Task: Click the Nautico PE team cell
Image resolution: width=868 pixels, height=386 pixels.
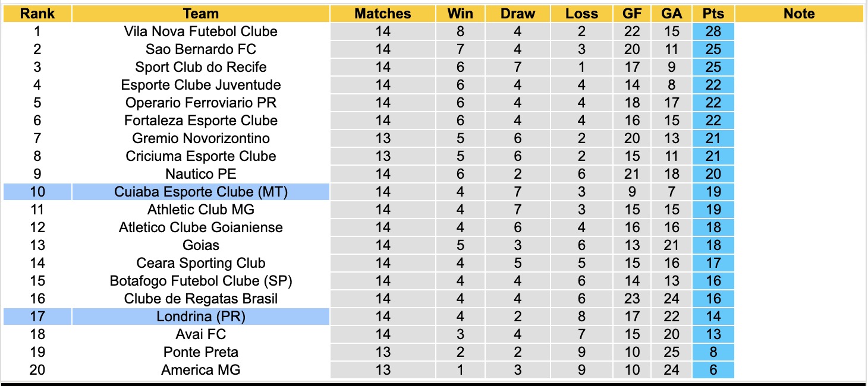Action: [201, 174]
